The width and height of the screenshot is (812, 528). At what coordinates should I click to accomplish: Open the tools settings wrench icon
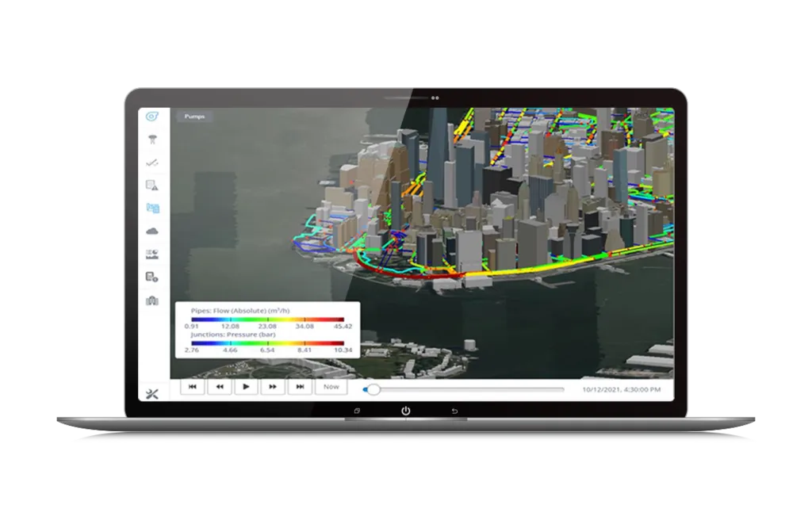point(152,394)
